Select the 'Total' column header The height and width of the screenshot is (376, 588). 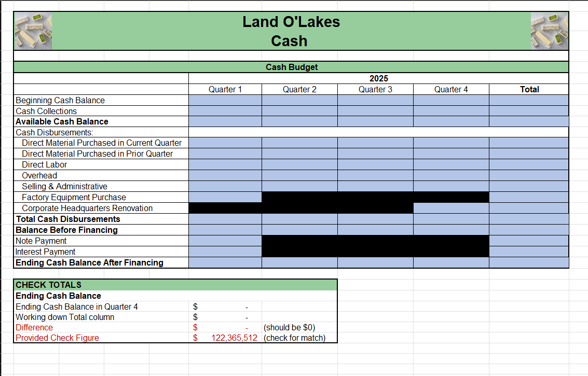click(529, 89)
